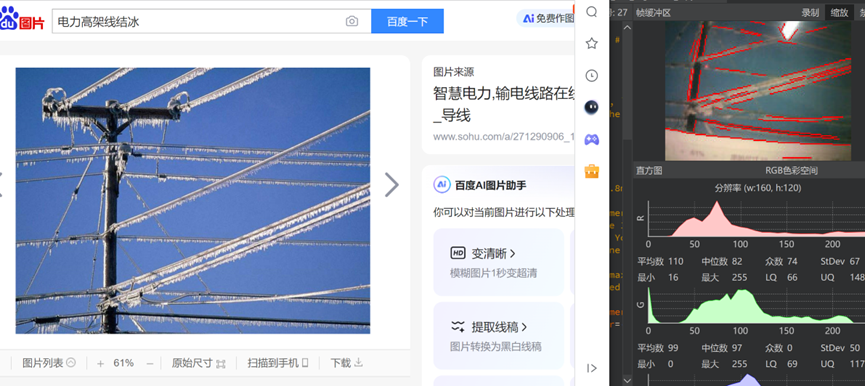This screenshot has width=865, height=386.
Task: Expand the 图片列表 image list
Action: tap(49, 363)
